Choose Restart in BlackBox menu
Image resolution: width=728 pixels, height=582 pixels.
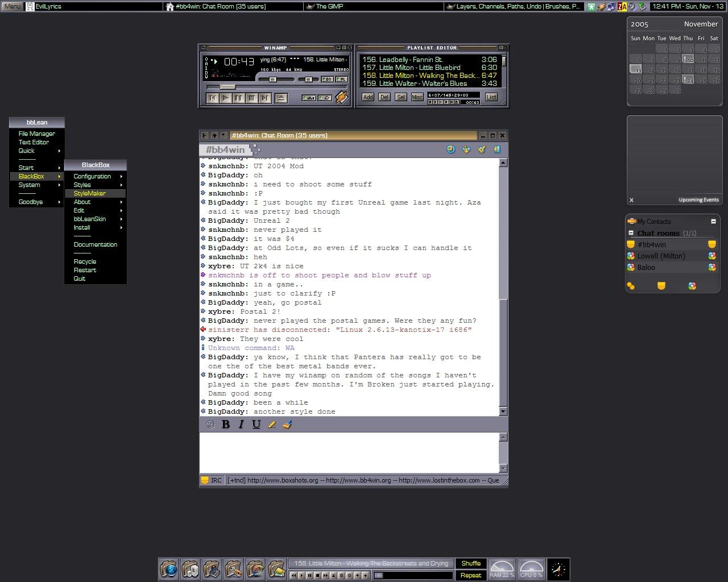point(96,270)
